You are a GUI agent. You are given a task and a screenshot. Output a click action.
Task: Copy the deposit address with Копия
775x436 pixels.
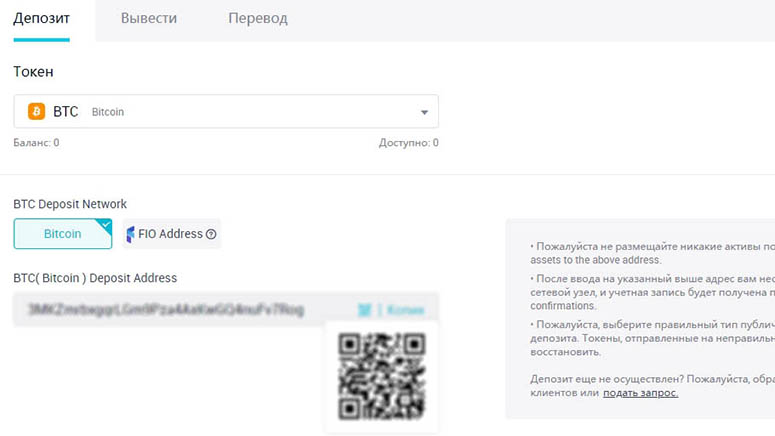pos(405,310)
